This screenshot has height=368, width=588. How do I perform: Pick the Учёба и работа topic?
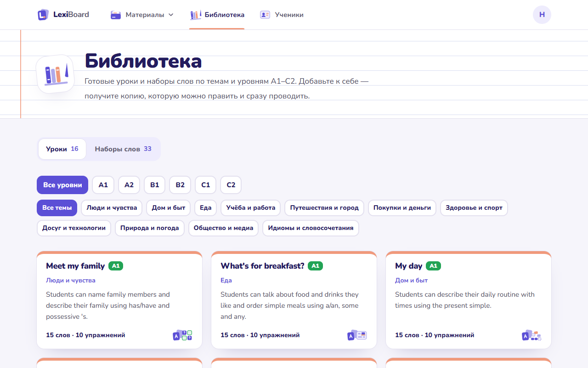click(x=251, y=208)
